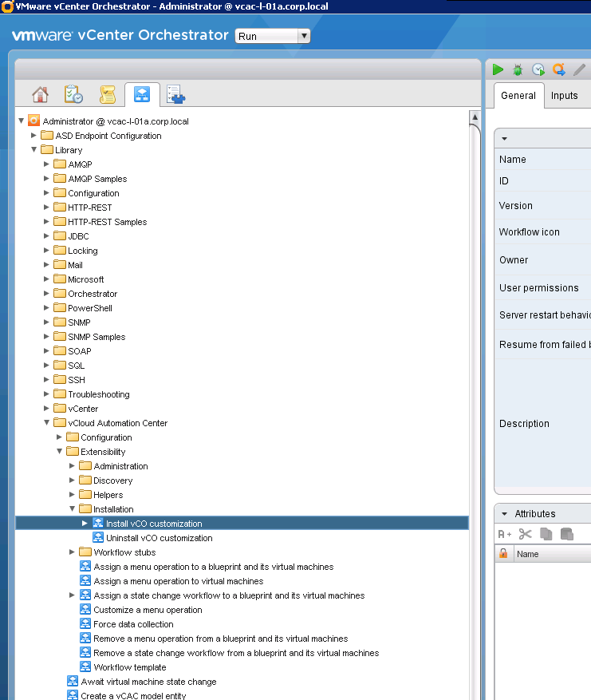Viewport: 591px width, 700px height.
Task: Click the edit pencil icon
Action: click(579, 69)
